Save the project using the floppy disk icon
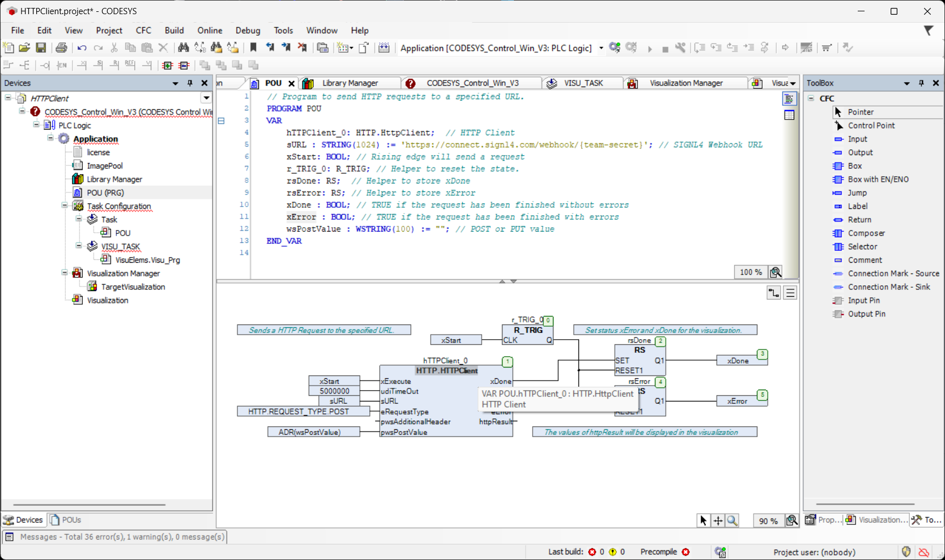The image size is (945, 560). (x=41, y=48)
